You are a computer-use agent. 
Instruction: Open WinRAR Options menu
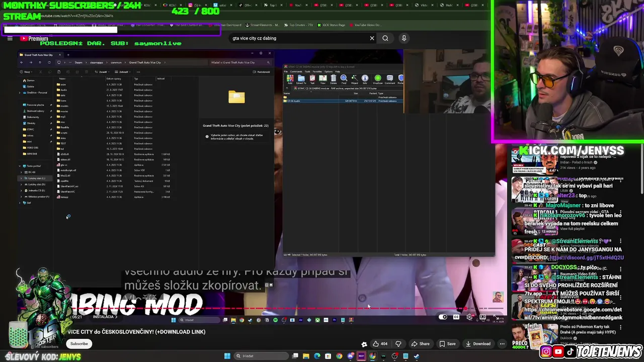click(x=329, y=71)
